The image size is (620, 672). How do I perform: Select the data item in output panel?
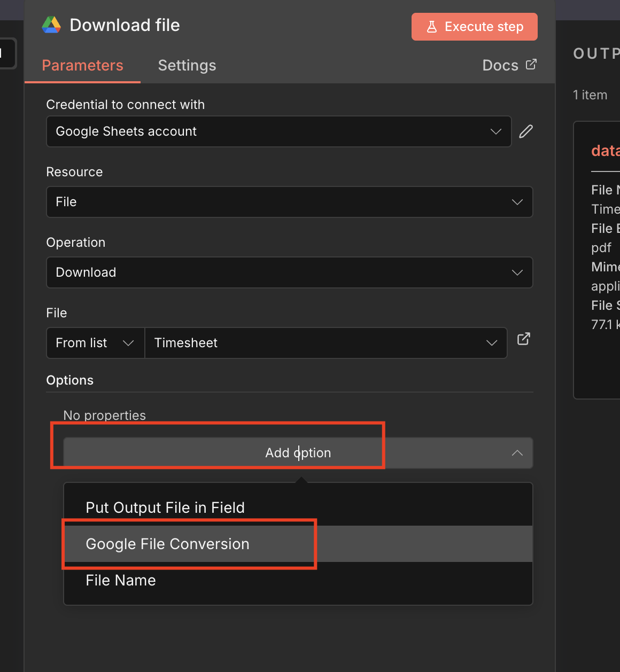tap(604, 151)
